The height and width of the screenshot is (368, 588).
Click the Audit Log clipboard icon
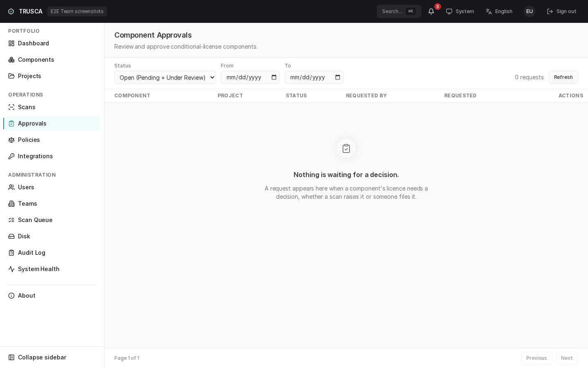coord(11,253)
